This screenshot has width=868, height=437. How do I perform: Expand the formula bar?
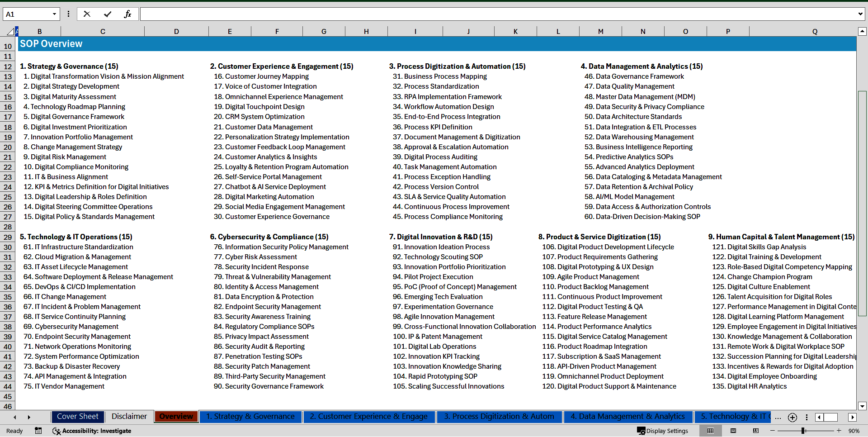pos(860,14)
